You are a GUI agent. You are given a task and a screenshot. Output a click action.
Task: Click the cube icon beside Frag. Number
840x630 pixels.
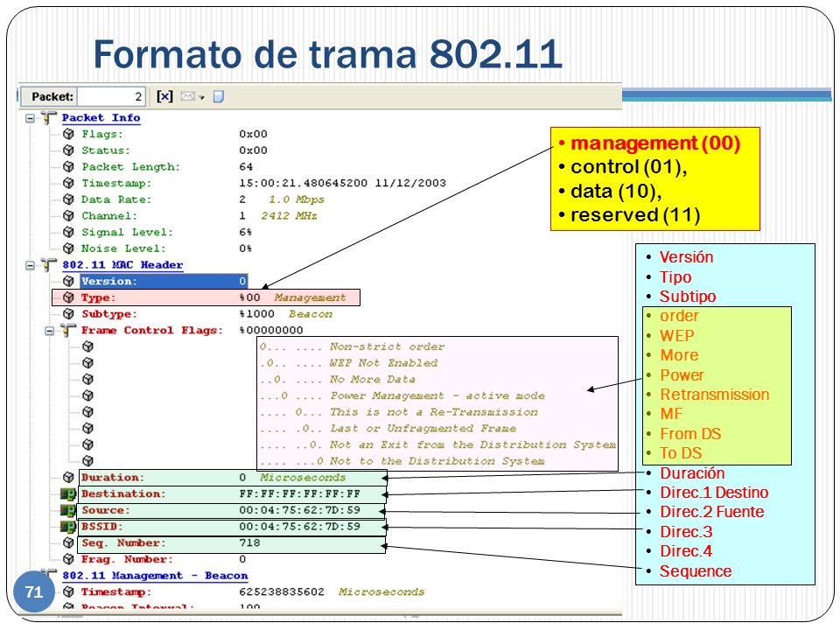pos(68,559)
